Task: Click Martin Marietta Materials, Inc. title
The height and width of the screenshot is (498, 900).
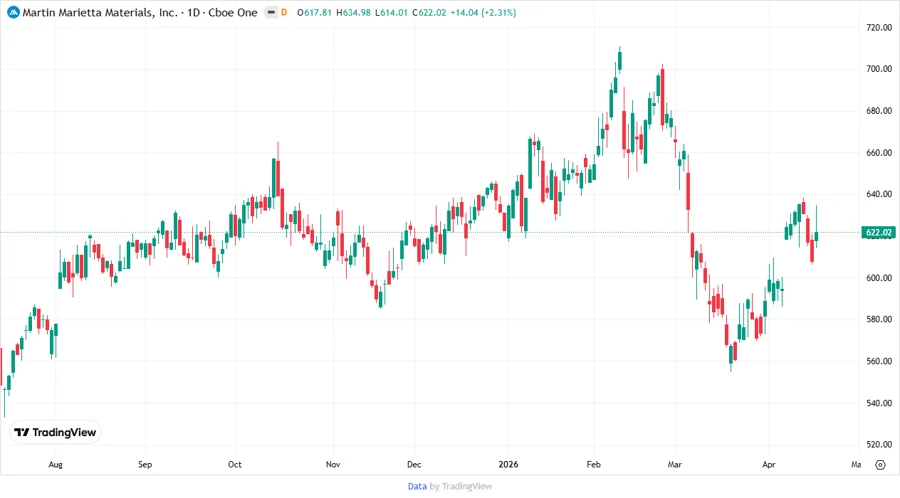Action: click(100, 12)
